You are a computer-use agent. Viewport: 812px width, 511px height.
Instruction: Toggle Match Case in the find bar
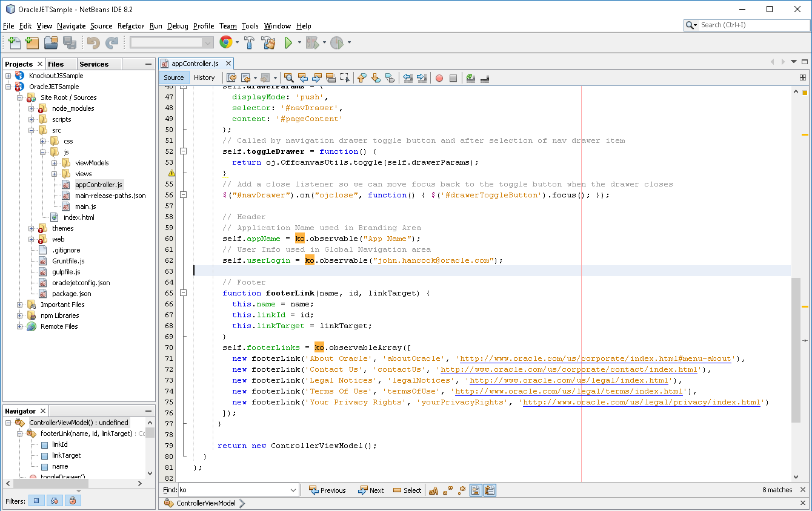point(434,490)
